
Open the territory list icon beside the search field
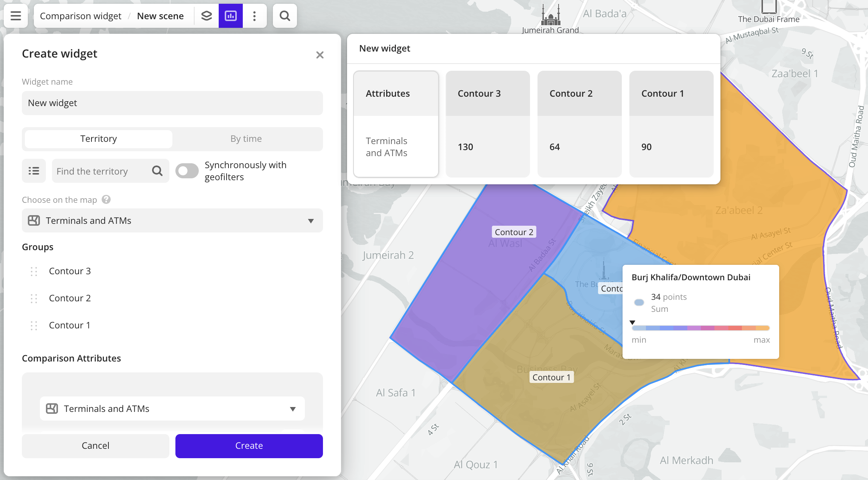pyautogui.click(x=34, y=171)
